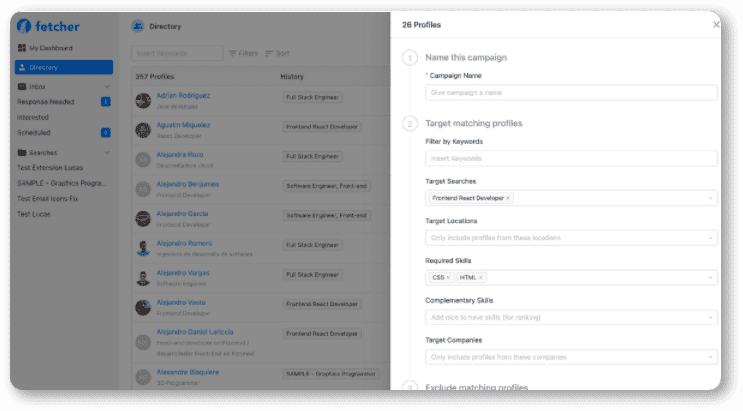
Task: Click the Filters icon button
Action: point(243,53)
